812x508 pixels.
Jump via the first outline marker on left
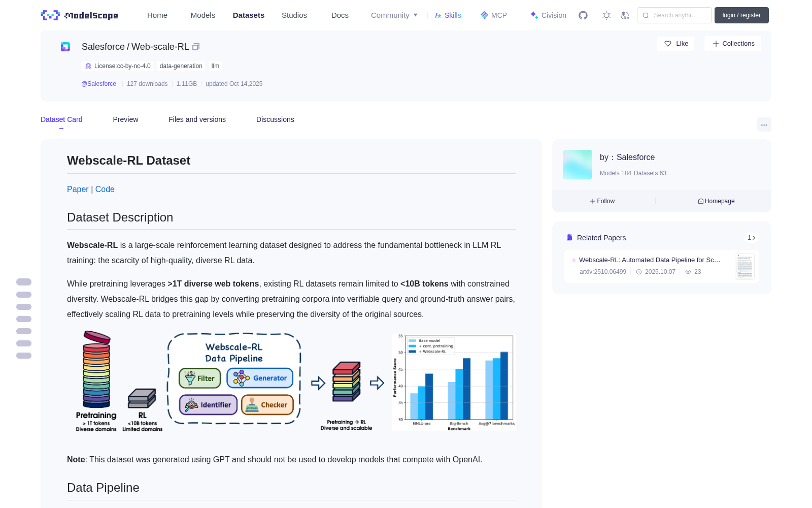(24, 282)
